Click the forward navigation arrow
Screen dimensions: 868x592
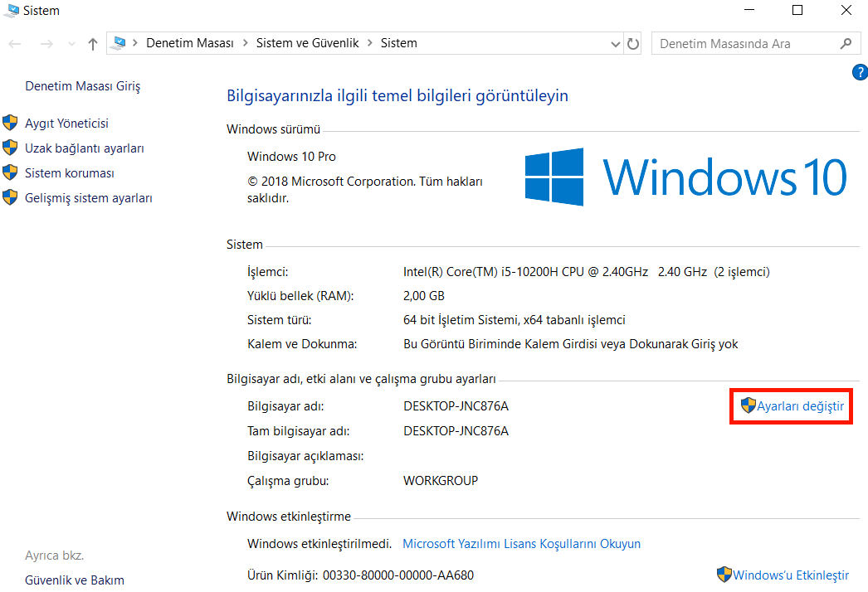pos(47,44)
